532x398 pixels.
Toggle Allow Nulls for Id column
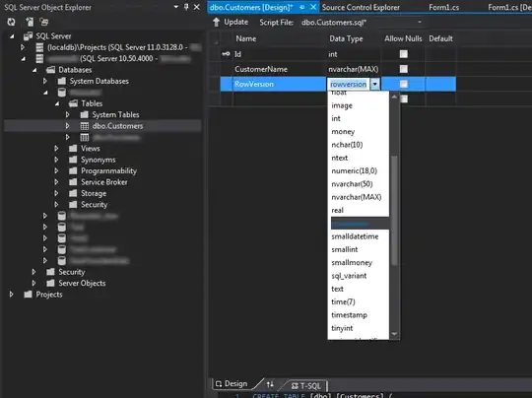403,54
